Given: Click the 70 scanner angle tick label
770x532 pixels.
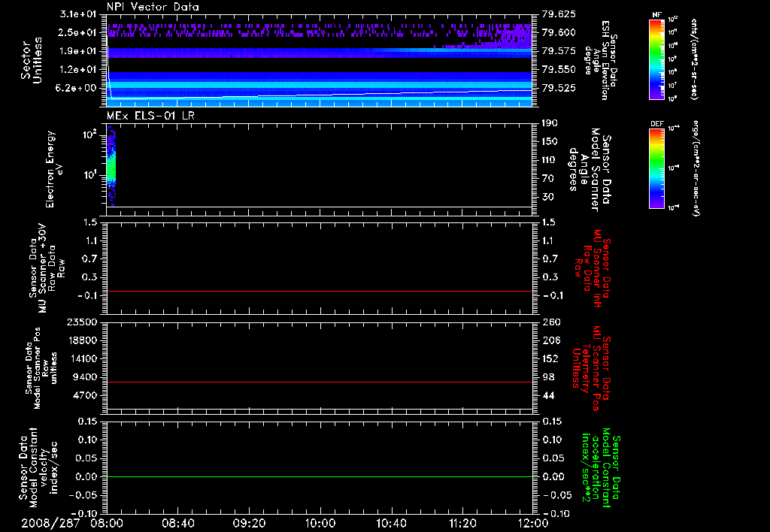Looking at the screenshot, I should point(548,178).
